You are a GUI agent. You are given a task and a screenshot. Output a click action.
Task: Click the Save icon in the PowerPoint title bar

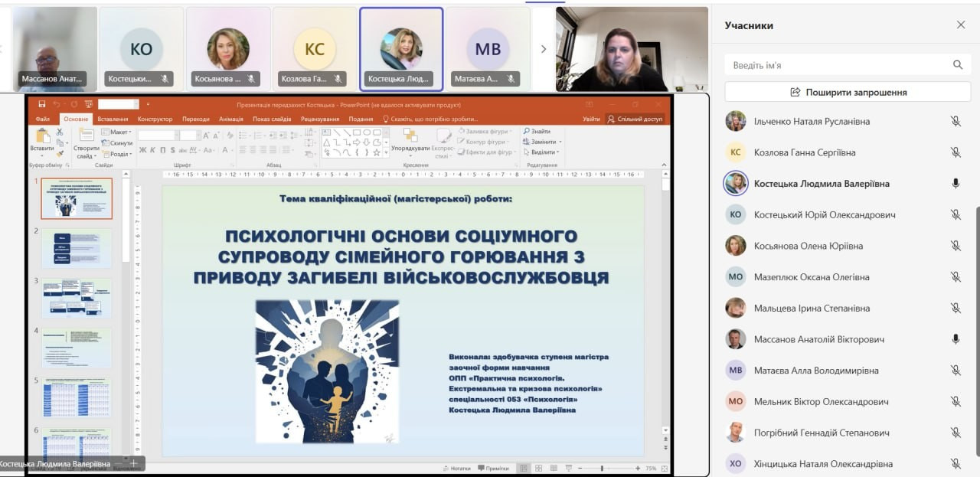[x=41, y=104]
